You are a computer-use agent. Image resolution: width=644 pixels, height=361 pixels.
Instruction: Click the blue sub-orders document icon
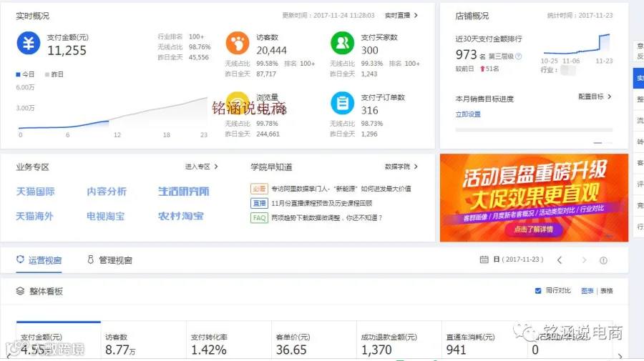pos(342,103)
